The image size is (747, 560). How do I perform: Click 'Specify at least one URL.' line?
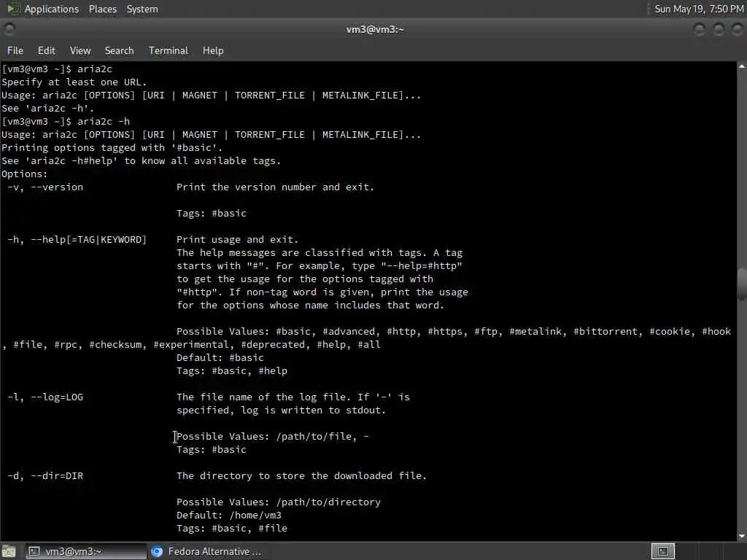tap(74, 82)
